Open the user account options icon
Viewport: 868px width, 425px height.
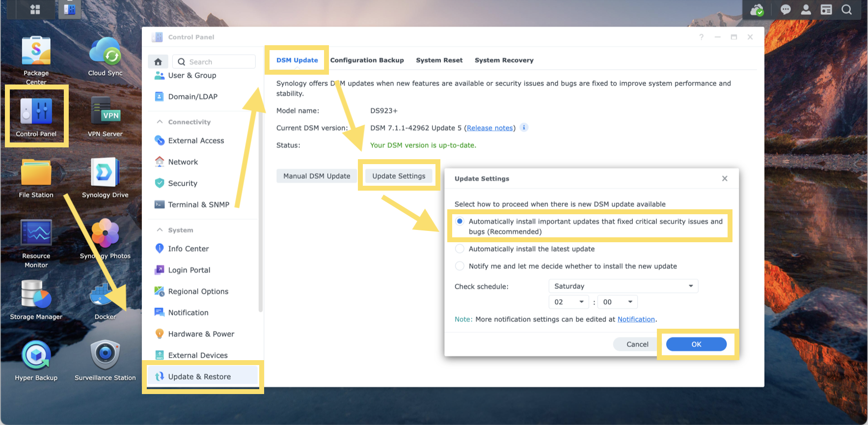tap(806, 9)
